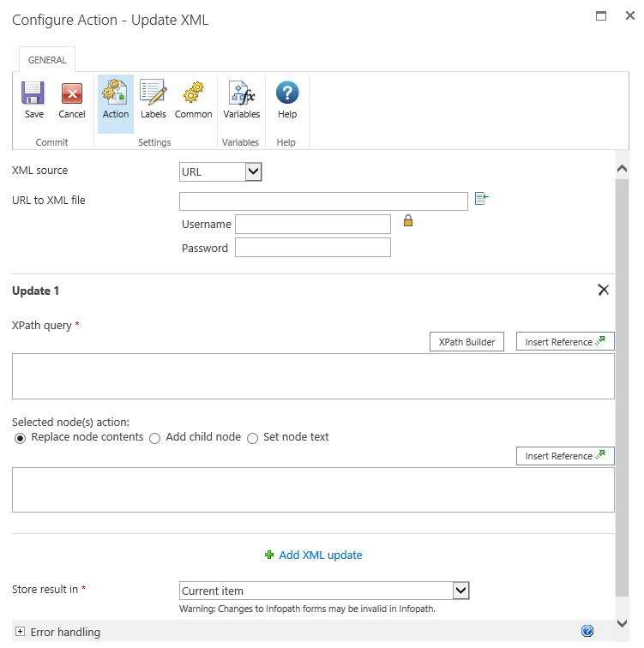Open the XML source dropdown
644x648 pixels.
220,172
